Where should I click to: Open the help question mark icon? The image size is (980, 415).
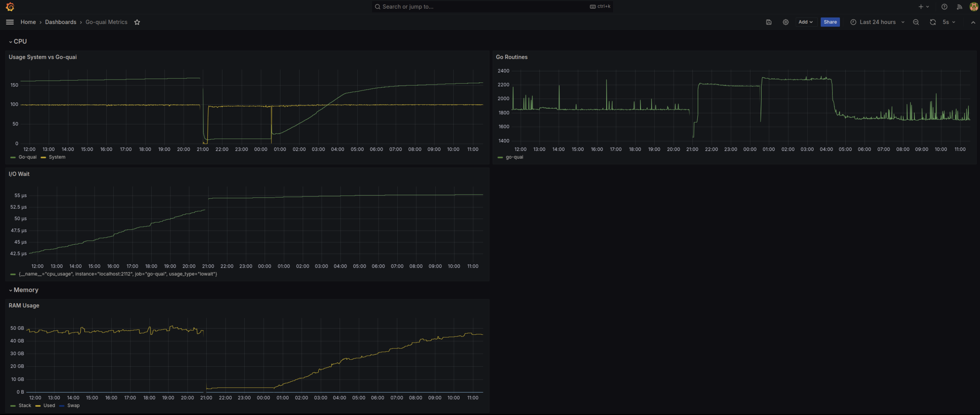(x=944, y=6)
